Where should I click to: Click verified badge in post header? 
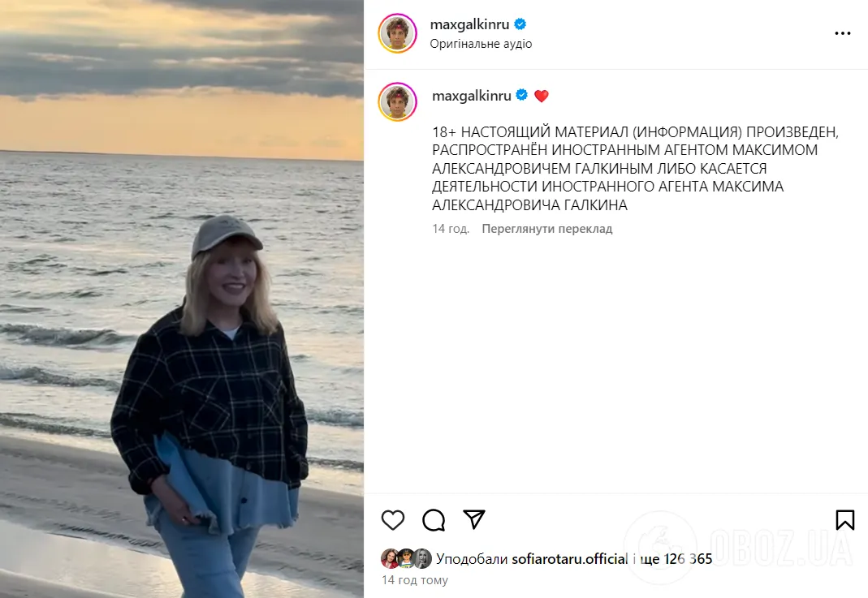(520, 24)
